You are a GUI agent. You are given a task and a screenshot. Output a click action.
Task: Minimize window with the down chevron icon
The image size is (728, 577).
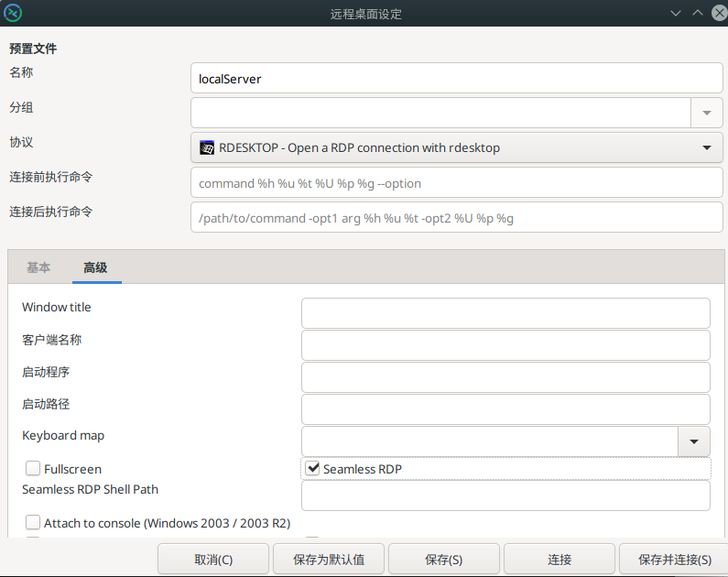tap(676, 13)
